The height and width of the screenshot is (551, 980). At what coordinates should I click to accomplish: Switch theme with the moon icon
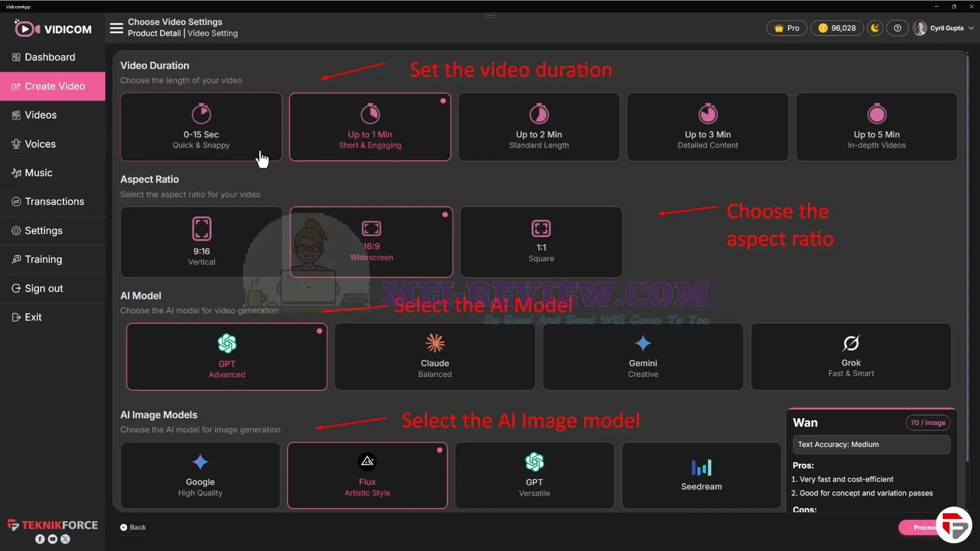pos(875,28)
